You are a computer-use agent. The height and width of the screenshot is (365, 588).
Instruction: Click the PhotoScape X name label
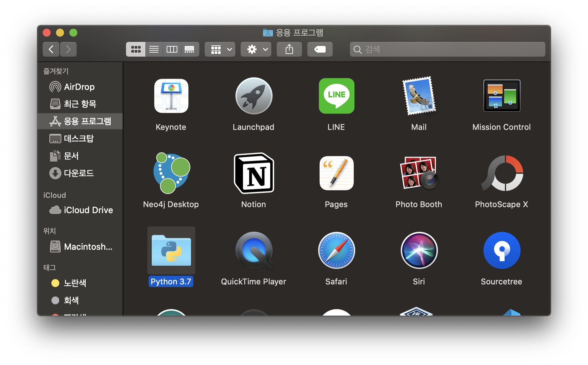click(502, 204)
